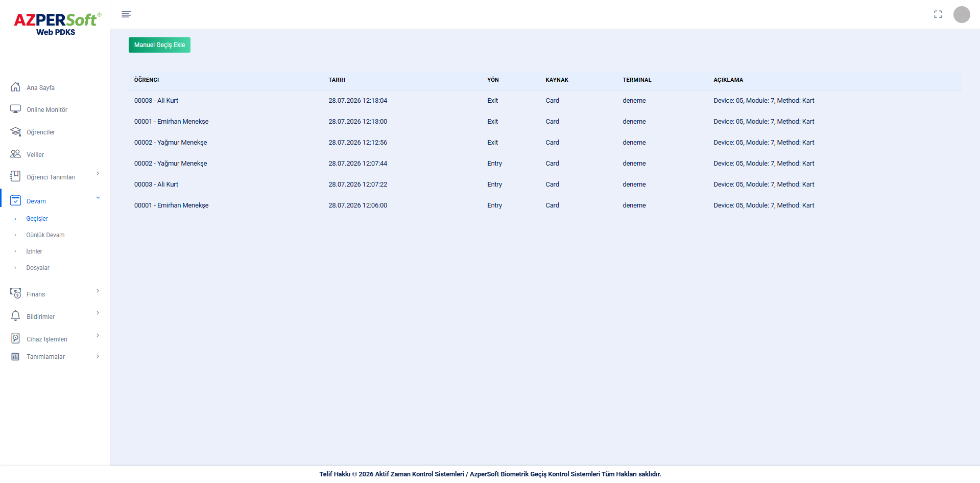Open the Dosyalar submenu link
The height and width of the screenshot is (483, 980).
[38, 268]
